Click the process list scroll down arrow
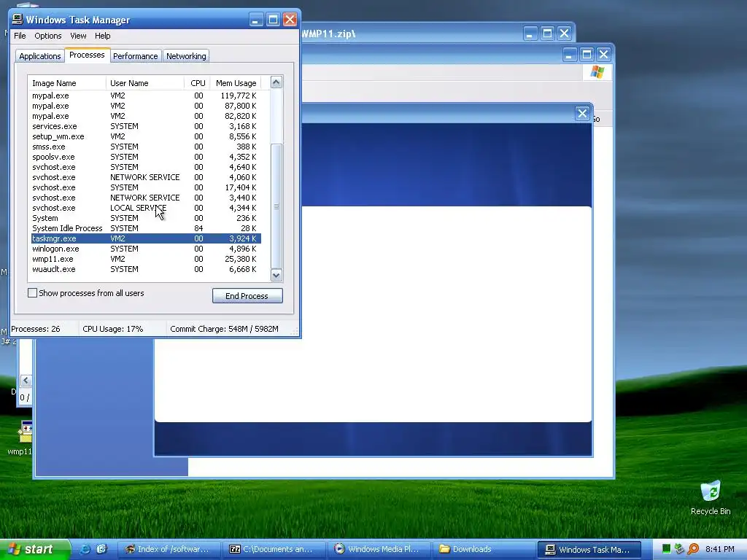Viewport: 747px width, 560px height. coord(276,275)
